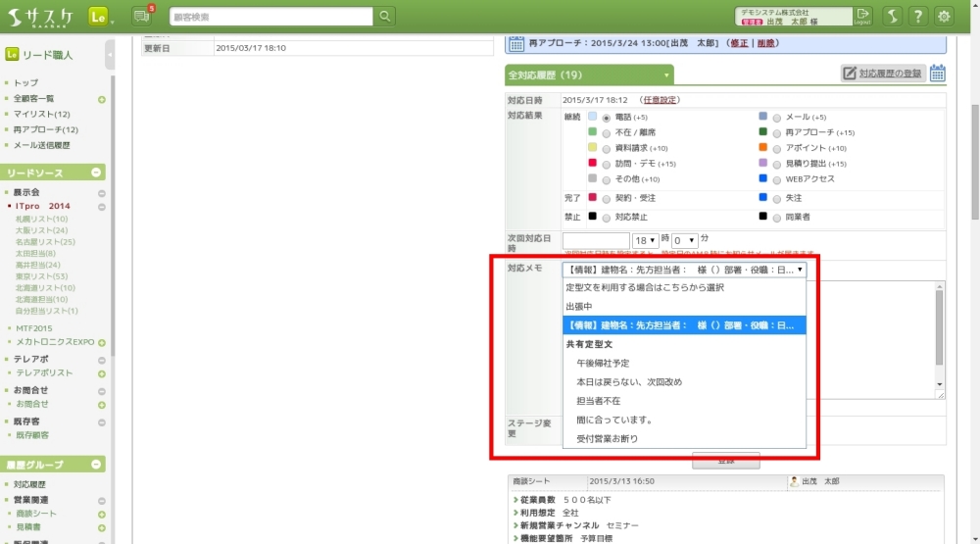The width and height of the screenshot is (980, 544).
Task: Select the 契約・受注 radio button
Action: pos(606,198)
